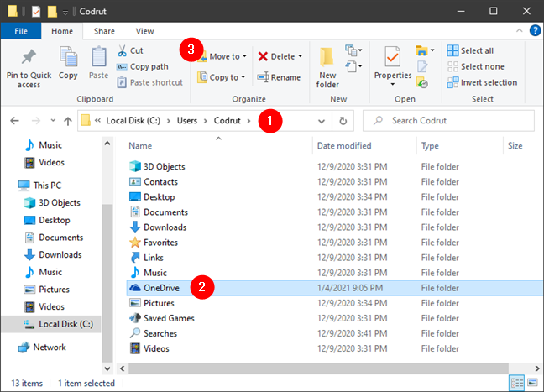Open the File menu tab
544x392 pixels.
click(21, 31)
